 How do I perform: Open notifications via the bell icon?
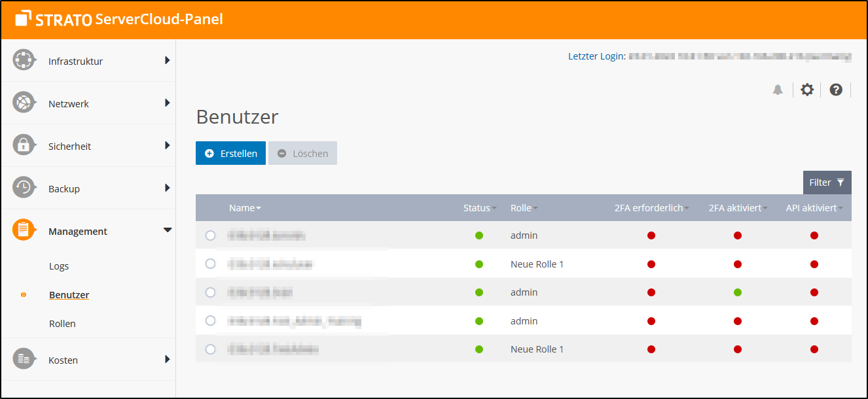[778, 90]
